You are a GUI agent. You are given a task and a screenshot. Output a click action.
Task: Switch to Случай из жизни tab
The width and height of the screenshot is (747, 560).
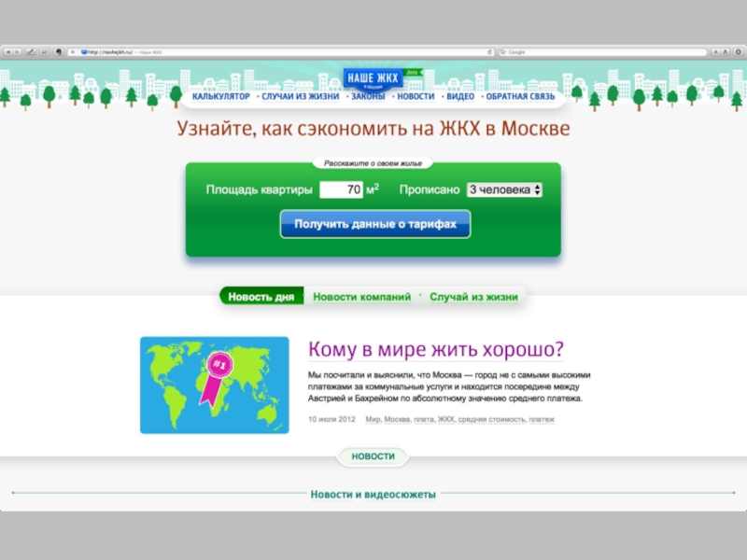pos(473,297)
